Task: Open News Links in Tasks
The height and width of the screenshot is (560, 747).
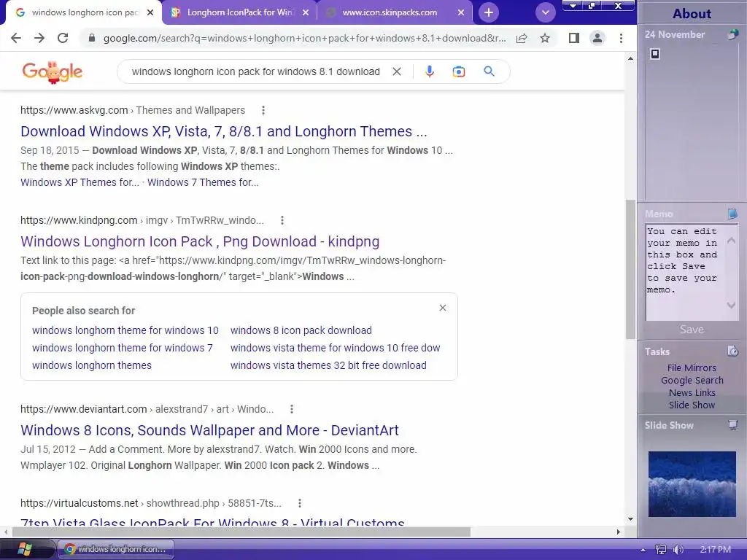Action: pos(692,393)
